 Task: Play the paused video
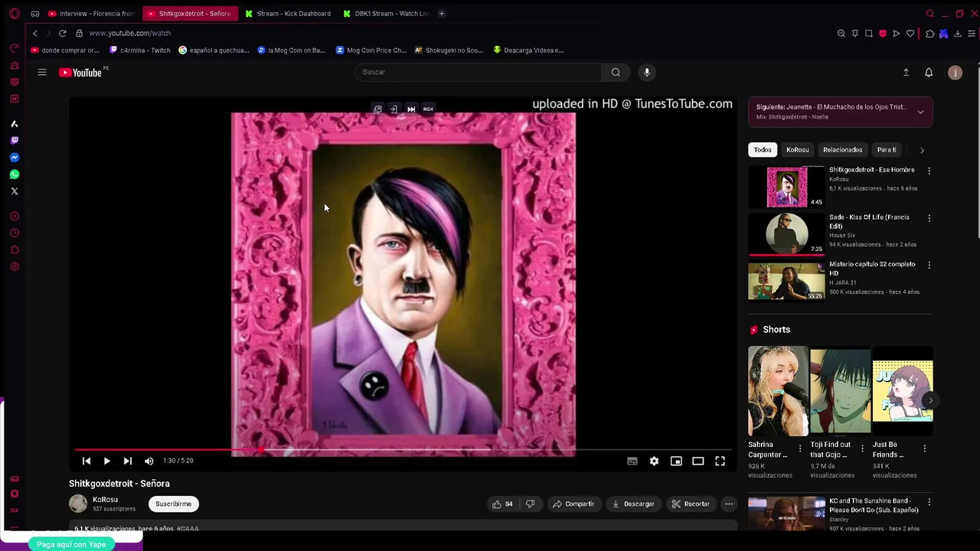click(106, 461)
